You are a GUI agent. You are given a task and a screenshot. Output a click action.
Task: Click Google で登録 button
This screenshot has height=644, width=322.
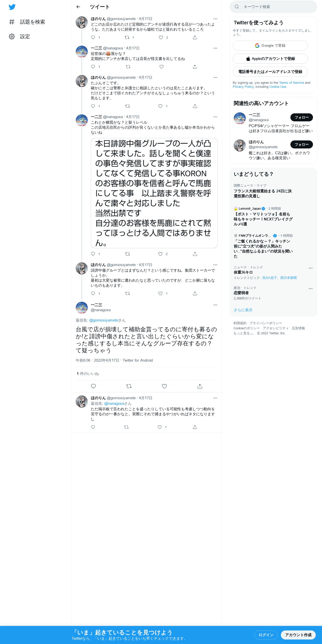tap(270, 46)
